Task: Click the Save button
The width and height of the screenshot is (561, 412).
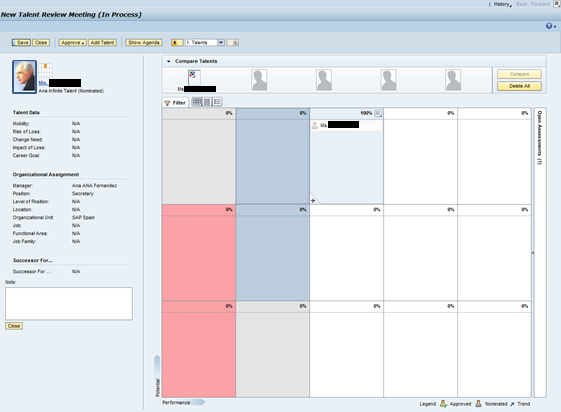Action: click(x=21, y=43)
